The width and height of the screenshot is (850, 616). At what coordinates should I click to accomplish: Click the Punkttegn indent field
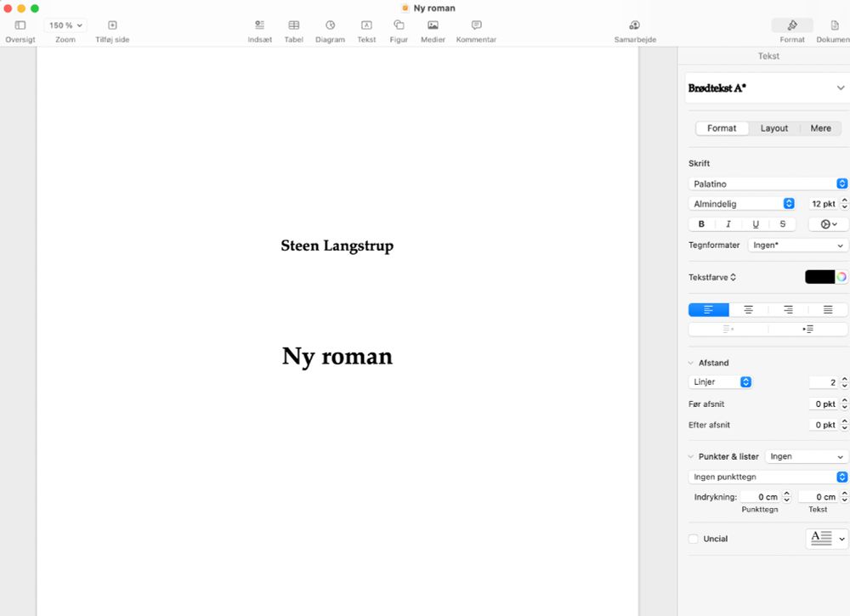tap(760, 497)
